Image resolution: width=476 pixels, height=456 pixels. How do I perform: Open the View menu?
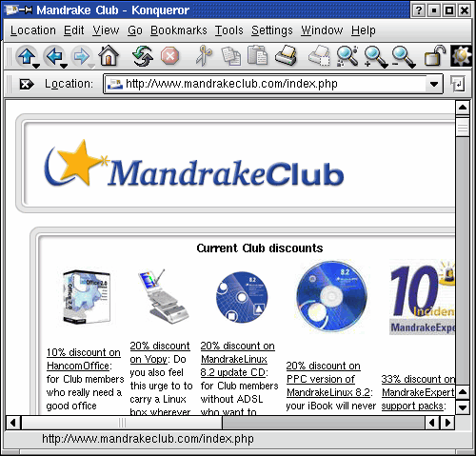point(106,30)
